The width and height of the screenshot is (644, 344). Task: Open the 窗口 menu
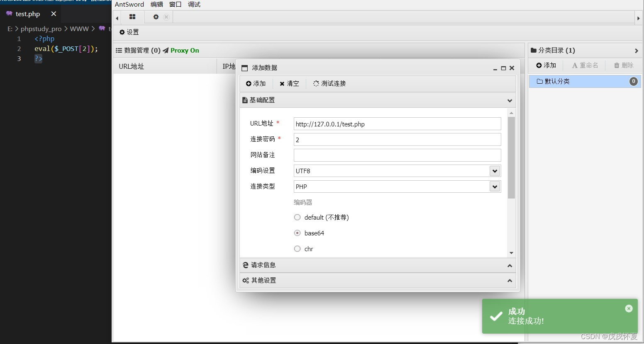pos(176,5)
